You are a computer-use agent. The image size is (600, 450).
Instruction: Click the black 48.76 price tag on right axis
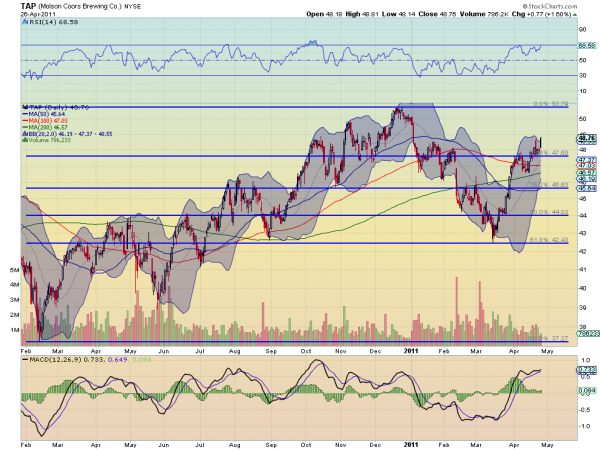pos(587,137)
